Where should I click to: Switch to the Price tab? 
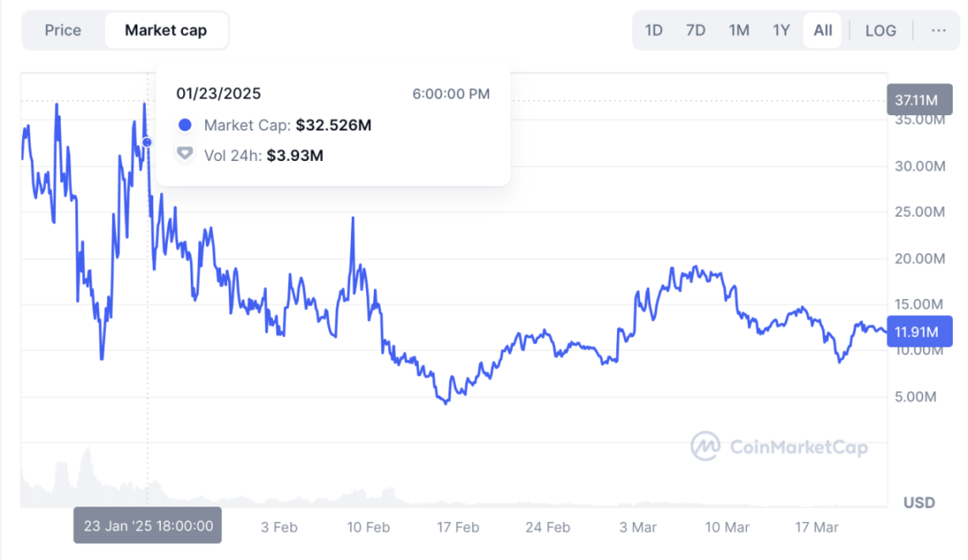point(63,30)
